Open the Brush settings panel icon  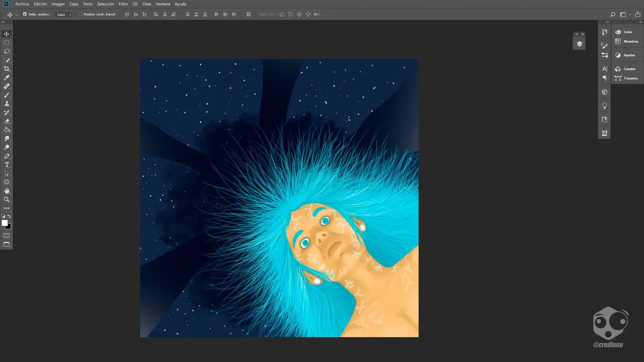605,46
